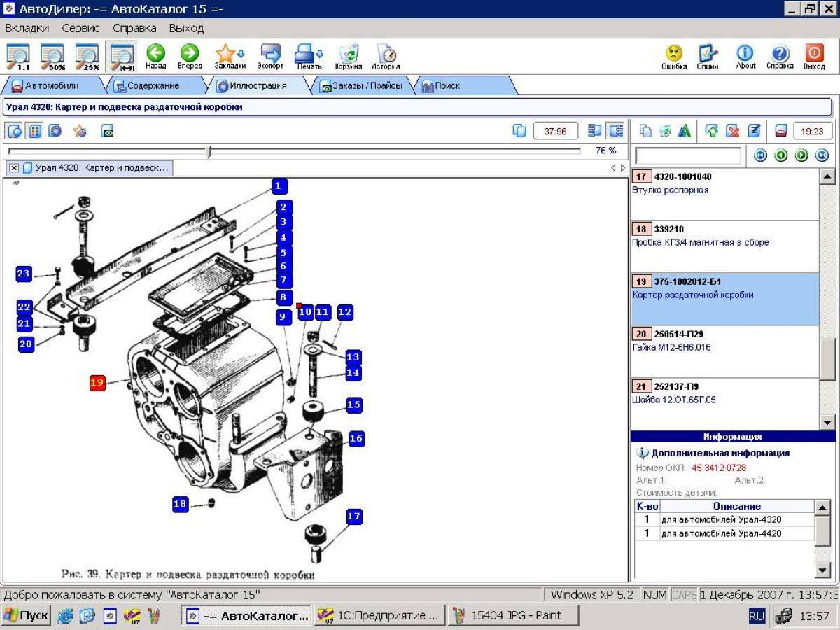Click the red car icon
Viewport: 840px width, 630px height.
780,131
